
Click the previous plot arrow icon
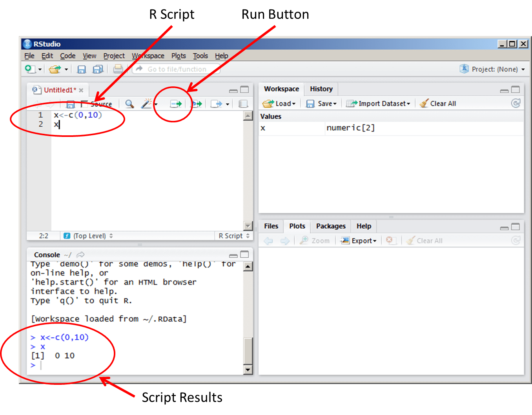(x=268, y=241)
